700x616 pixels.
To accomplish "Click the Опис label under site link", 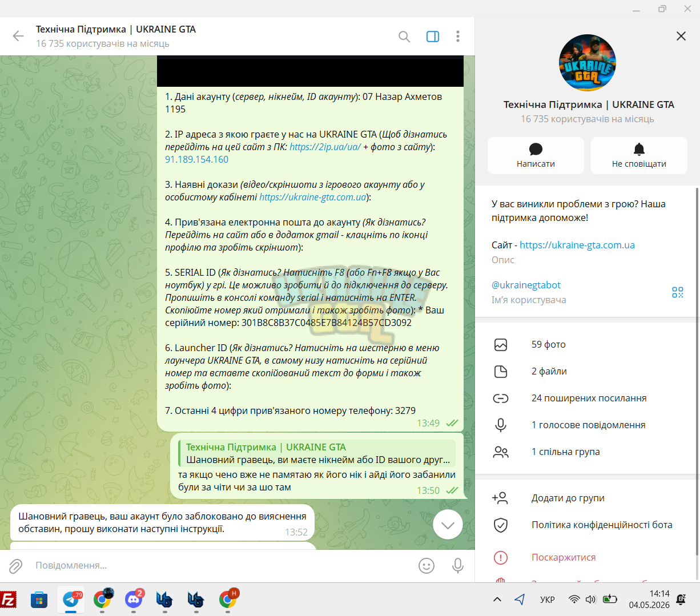I will [x=503, y=260].
